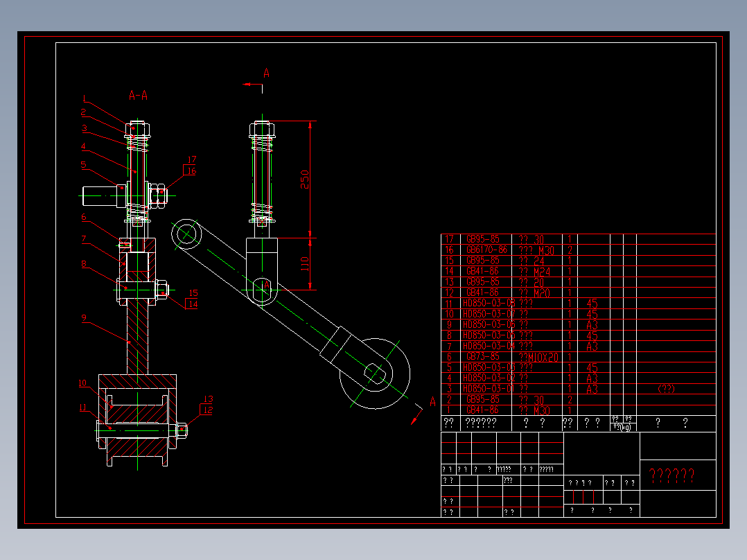Select the "HD850-03-04" drawing number cell
This screenshot has width=747, height=560.
coord(489,346)
